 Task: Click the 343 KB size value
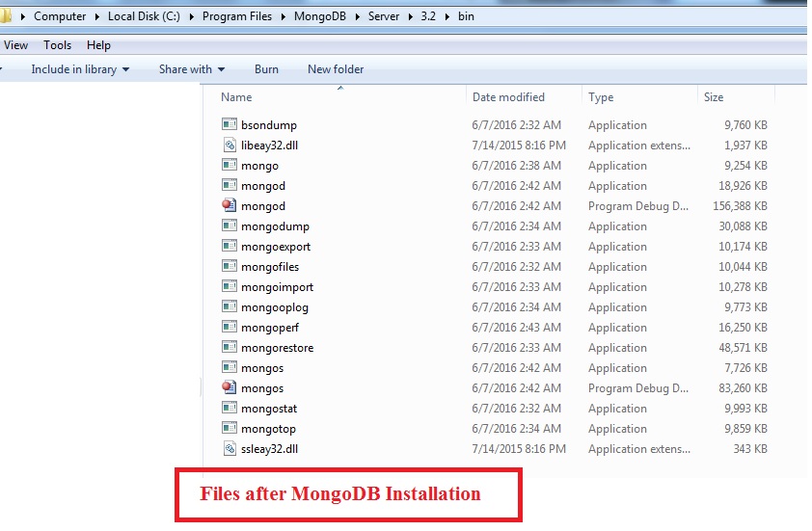click(x=750, y=449)
